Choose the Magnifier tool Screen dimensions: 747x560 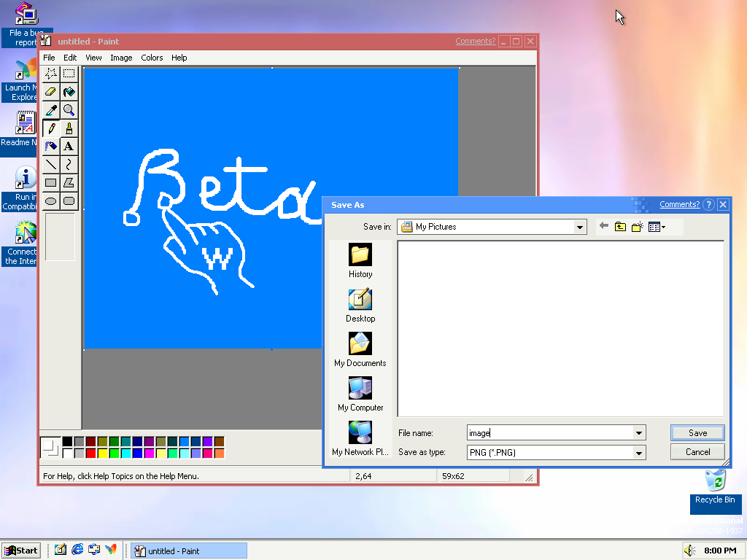(69, 110)
